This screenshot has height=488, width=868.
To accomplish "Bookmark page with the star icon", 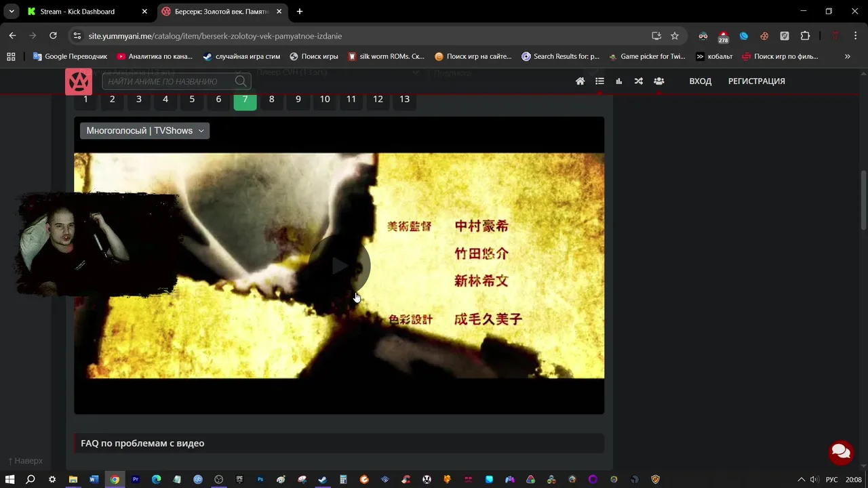I will click(x=675, y=36).
